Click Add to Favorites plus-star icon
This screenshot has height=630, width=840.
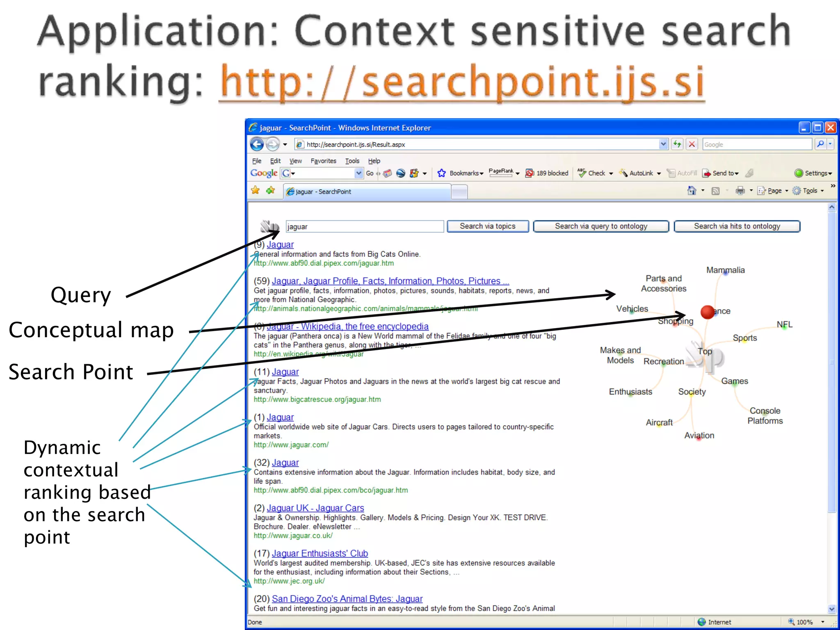tap(270, 190)
